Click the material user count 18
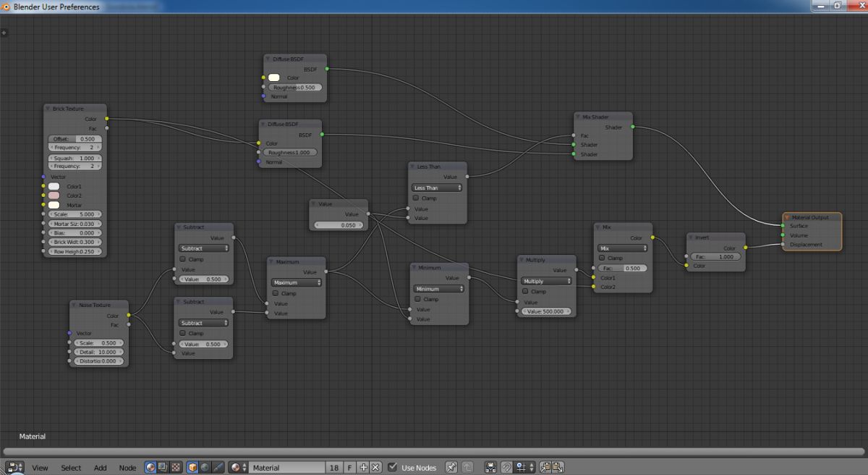Image resolution: width=868 pixels, height=475 pixels. pos(334,468)
